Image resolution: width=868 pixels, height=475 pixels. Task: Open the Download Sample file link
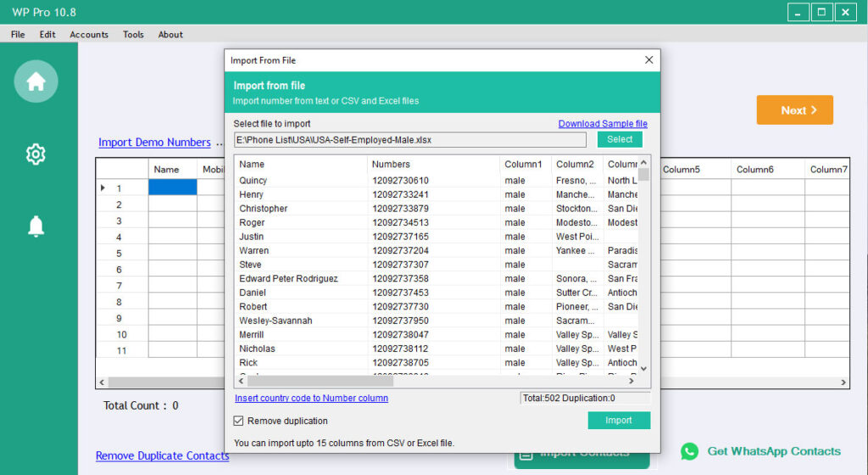(x=603, y=124)
